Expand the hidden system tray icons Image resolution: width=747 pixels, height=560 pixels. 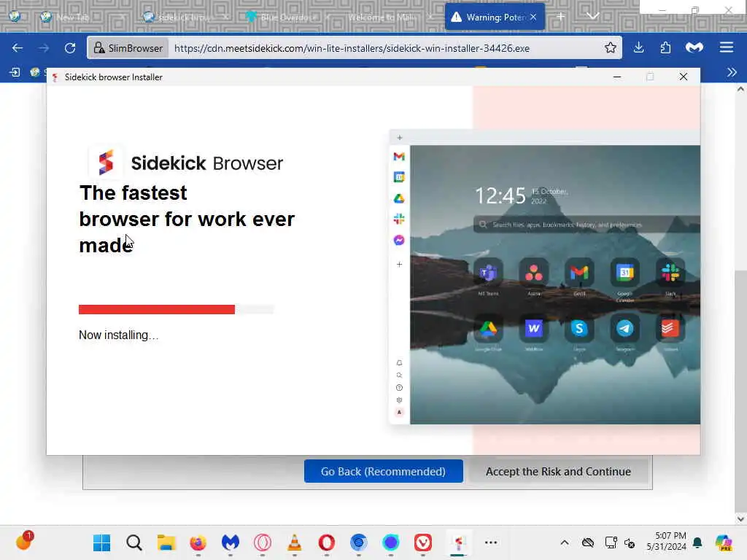[564, 542]
